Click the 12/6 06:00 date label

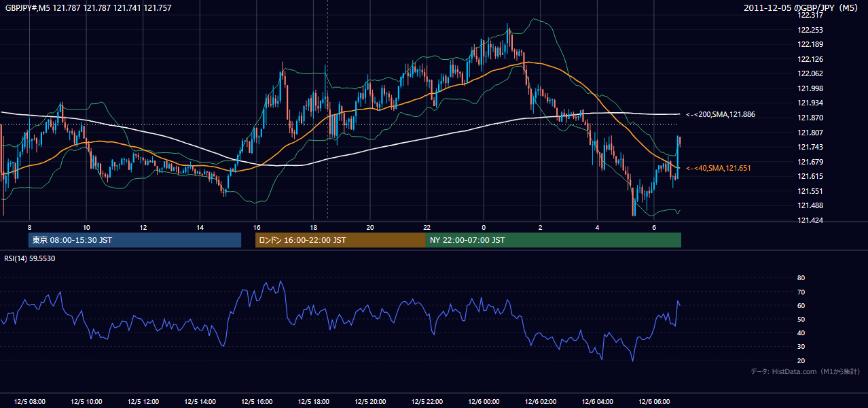[x=654, y=402]
